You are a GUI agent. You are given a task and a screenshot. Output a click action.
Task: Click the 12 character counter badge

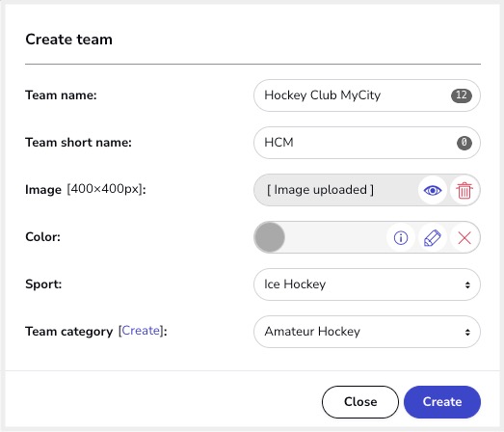pyautogui.click(x=462, y=95)
